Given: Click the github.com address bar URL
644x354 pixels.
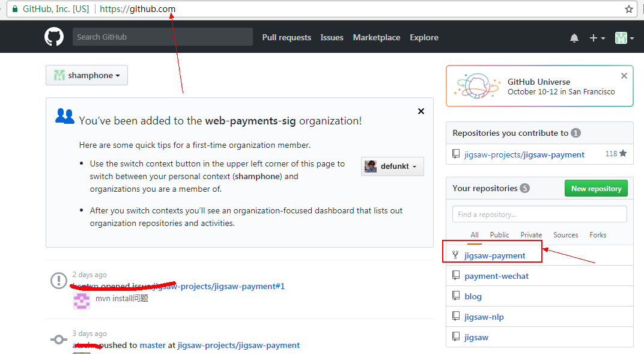Looking at the screenshot, I should [x=138, y=9].
